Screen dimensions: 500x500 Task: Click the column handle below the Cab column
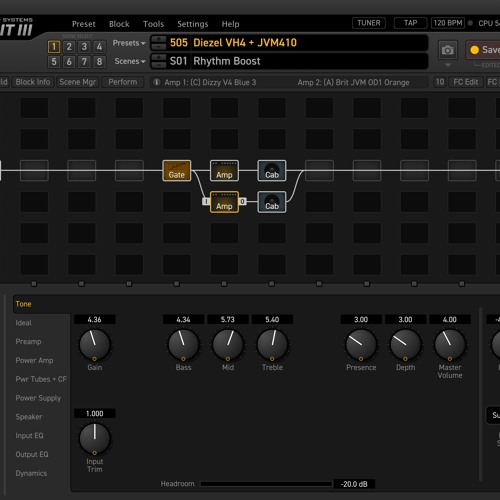272,284
